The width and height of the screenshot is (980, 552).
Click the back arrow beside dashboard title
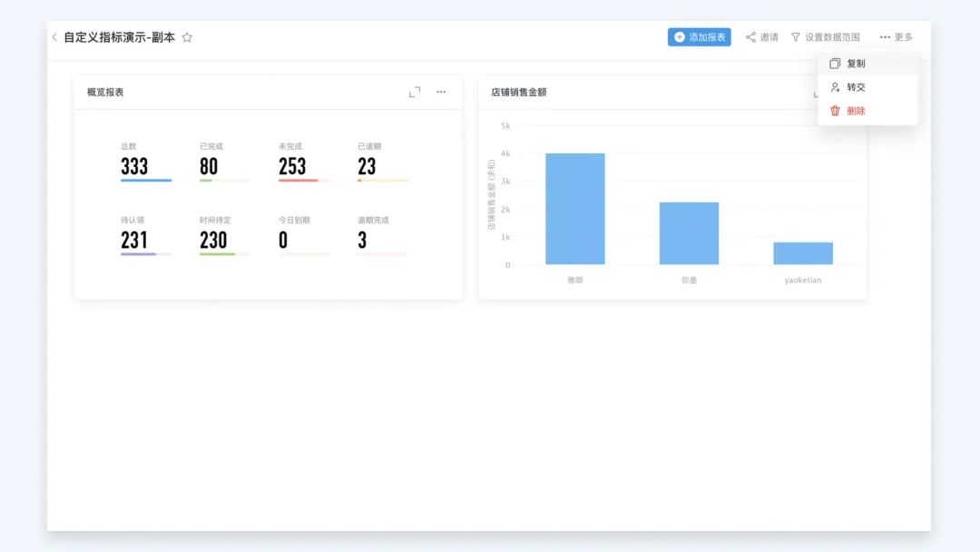point(54,37)
